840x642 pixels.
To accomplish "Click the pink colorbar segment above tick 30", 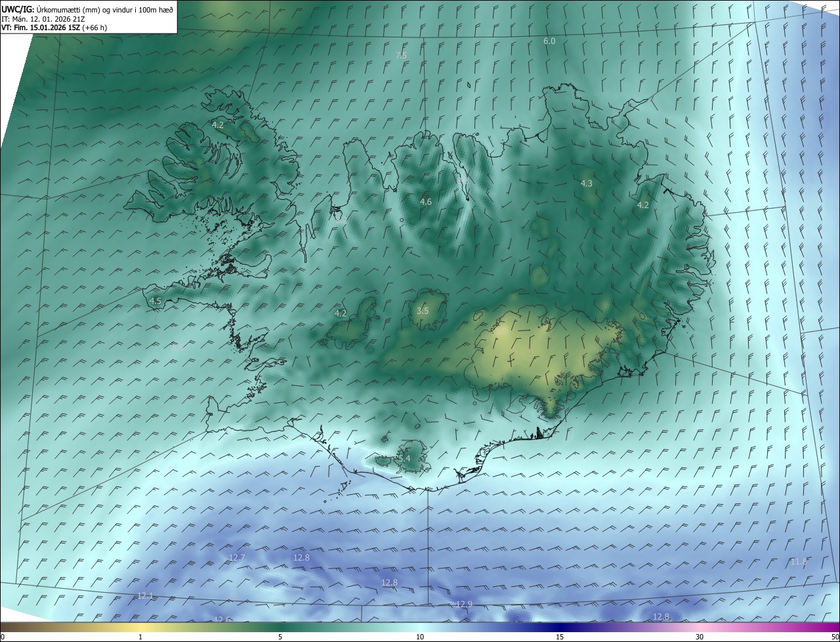I will click(700, 627).
